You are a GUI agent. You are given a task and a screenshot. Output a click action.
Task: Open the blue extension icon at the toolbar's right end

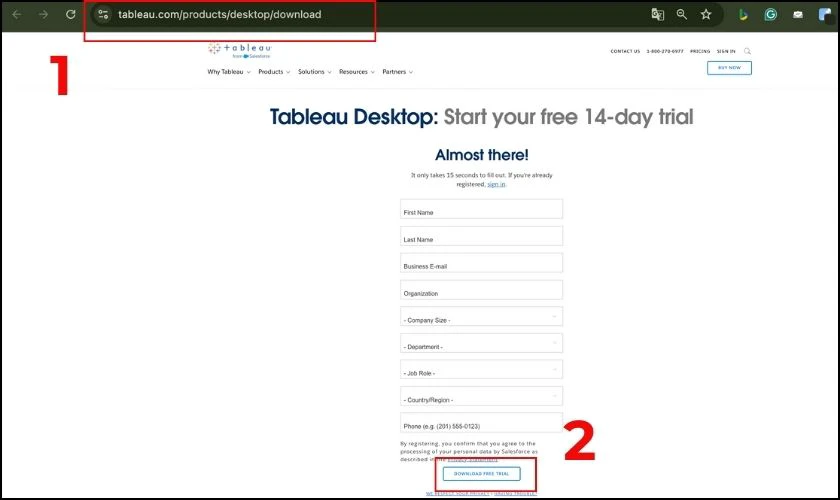(x=825, y=14)
